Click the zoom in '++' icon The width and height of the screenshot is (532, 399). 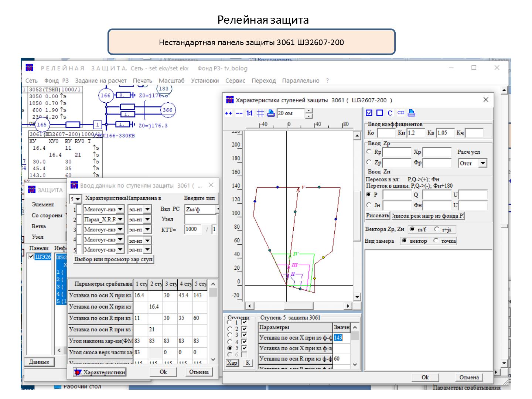(229, 113)
